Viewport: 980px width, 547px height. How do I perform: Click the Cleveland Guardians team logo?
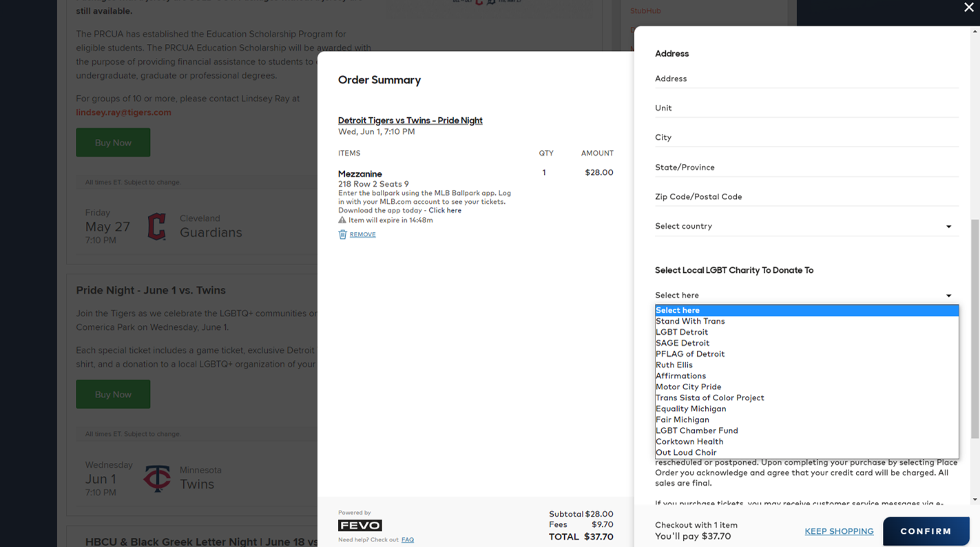157,227
